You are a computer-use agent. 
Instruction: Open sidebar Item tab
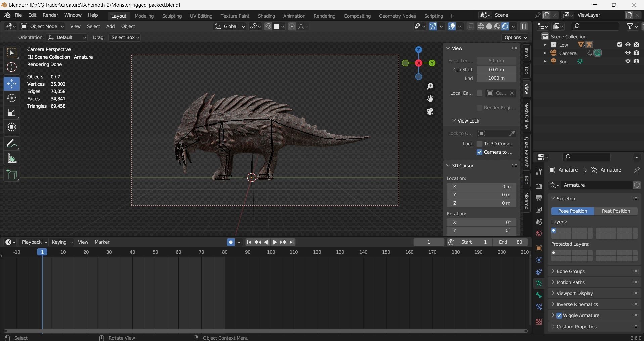pos(526,53)
